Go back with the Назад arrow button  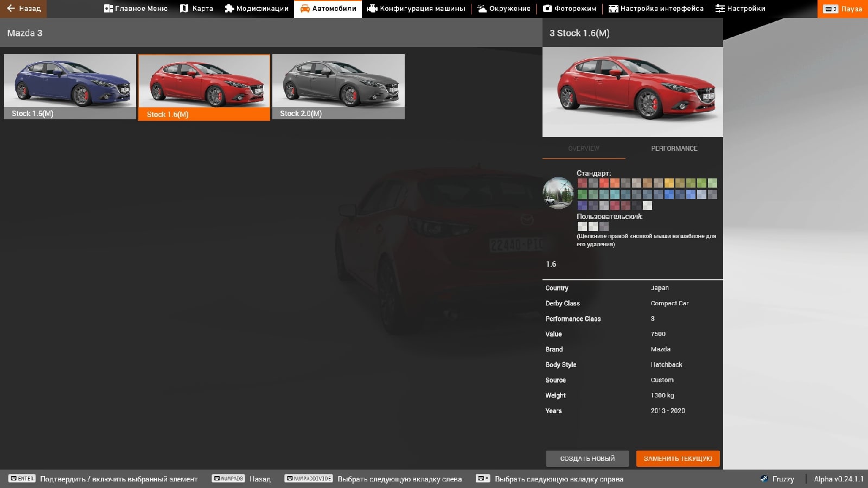point(23,9)
